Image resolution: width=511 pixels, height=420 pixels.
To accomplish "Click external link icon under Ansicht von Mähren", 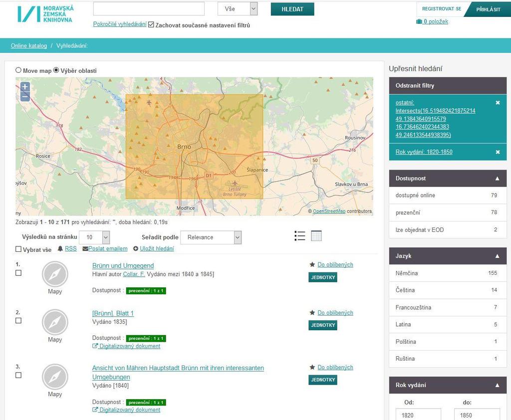I will point(95,410).
